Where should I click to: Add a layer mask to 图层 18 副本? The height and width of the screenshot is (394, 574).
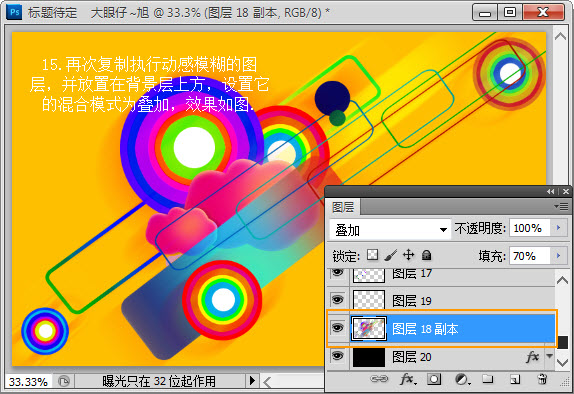[x=434, y=379]
